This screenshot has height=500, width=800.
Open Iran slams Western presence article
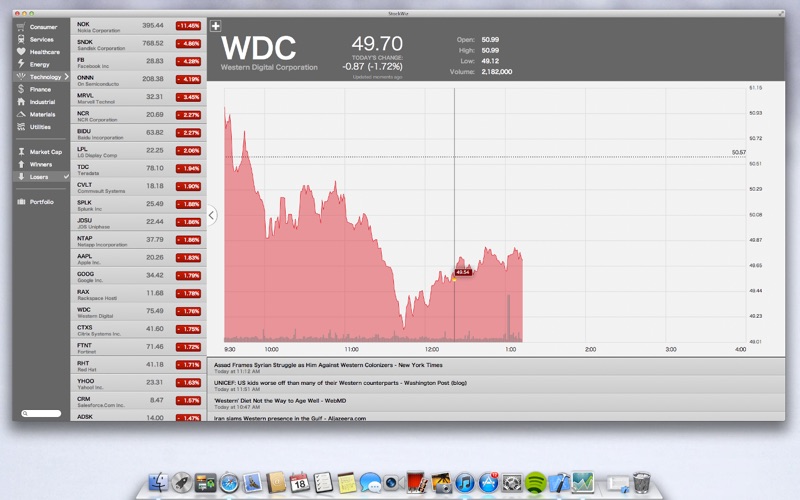point(496,417)
